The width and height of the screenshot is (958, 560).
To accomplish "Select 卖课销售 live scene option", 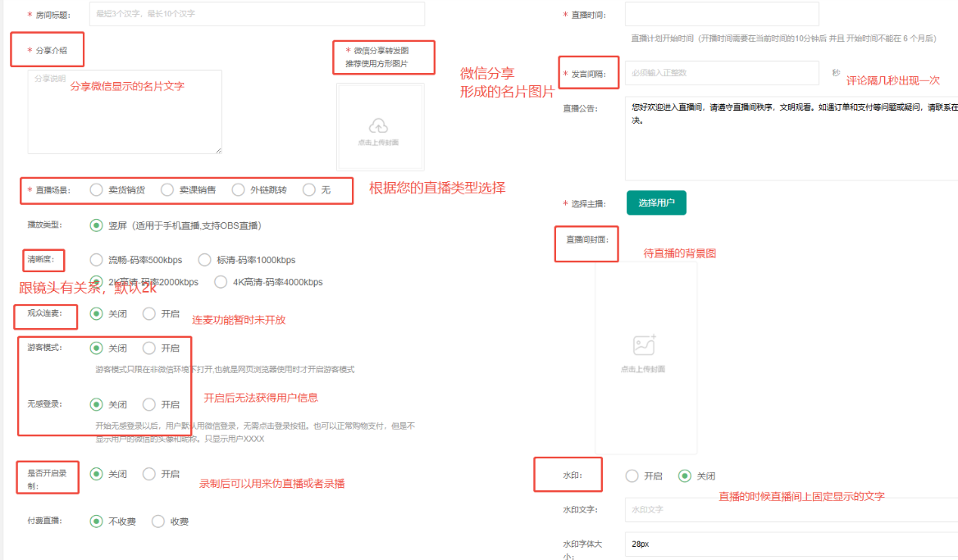I will (x=167, y=189).
